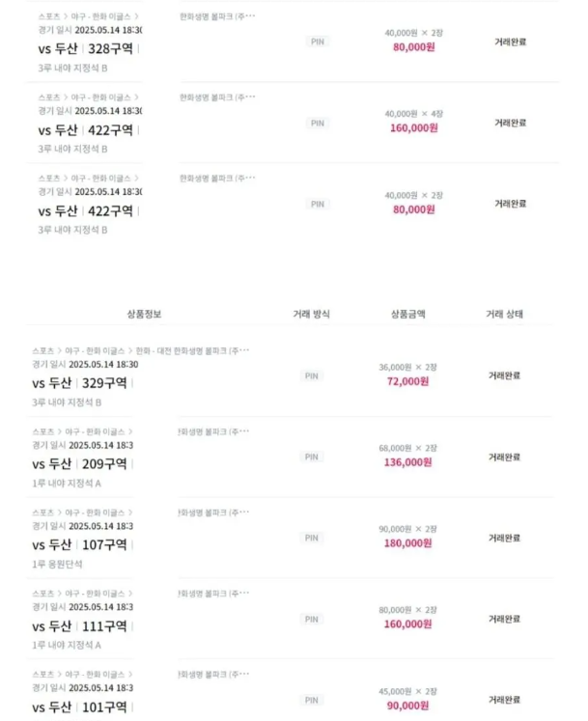This screenshot has width=588, height=721.
Task: Click the PIN badge for the 329구역 ticket
Action: [x=312, y=376]
